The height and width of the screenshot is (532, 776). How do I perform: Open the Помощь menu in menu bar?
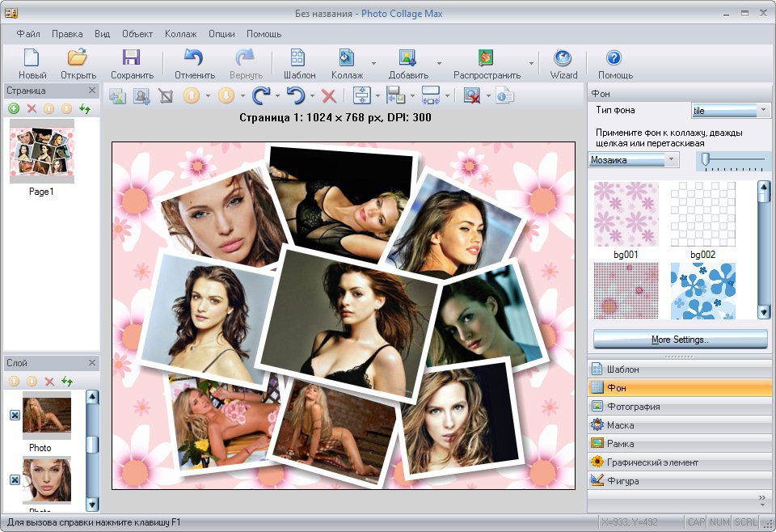(x=264, y=34)
